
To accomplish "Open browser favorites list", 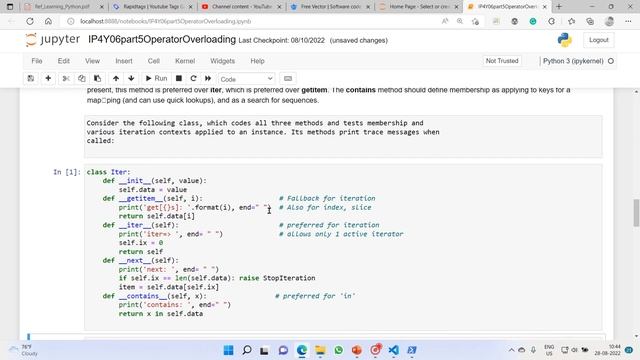I will 571,21.
